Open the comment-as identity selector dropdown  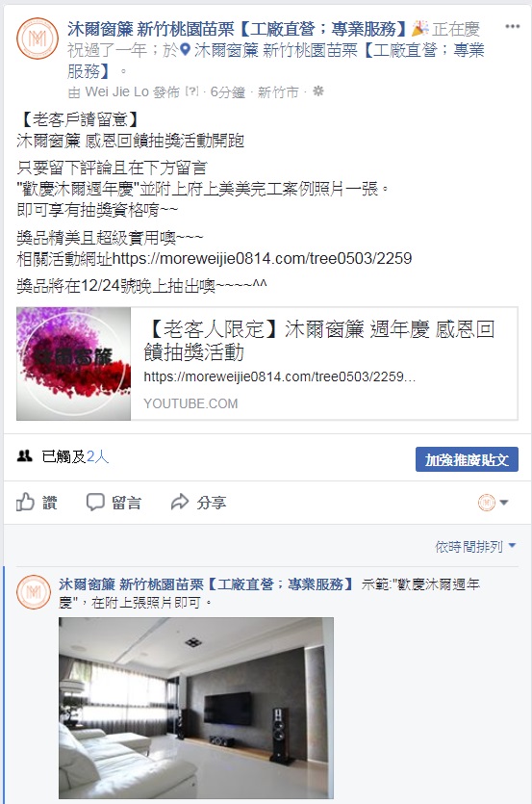[494, 502]
